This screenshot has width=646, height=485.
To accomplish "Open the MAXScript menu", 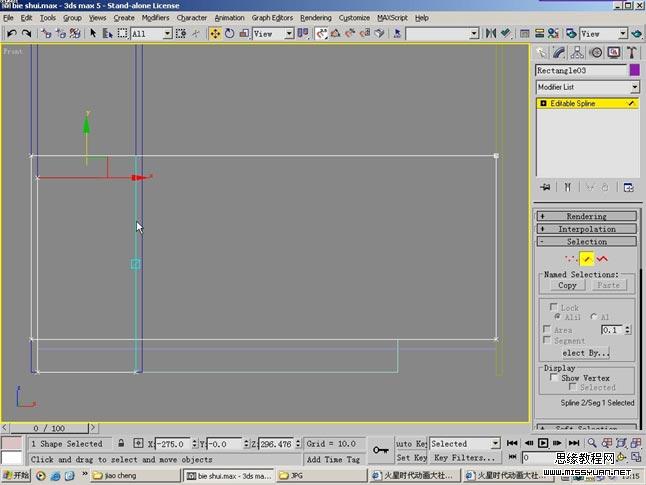I will 392,18.
